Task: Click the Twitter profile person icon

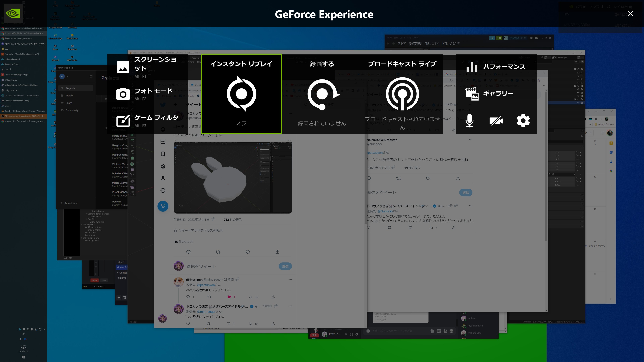Action: click(163, 178)
